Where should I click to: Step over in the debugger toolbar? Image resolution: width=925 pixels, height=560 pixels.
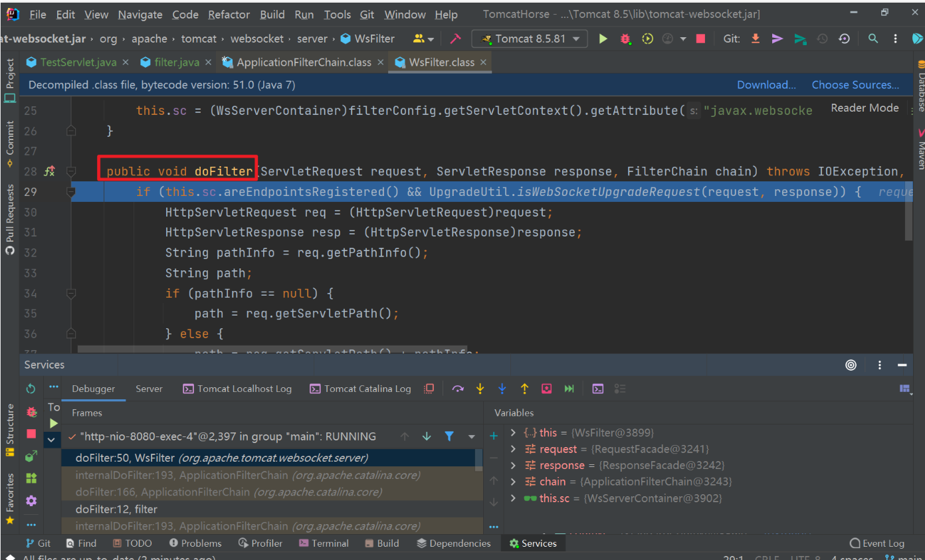[x=458, y=389]
